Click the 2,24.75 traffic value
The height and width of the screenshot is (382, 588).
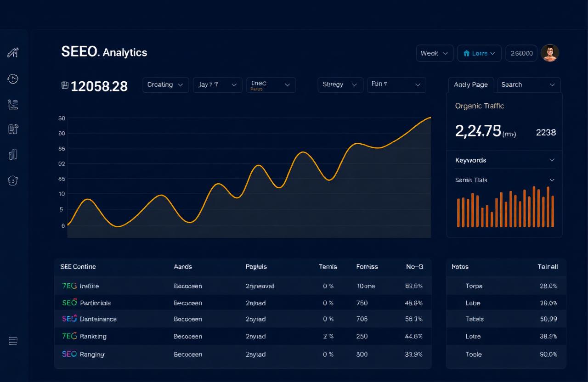point(478,131)
